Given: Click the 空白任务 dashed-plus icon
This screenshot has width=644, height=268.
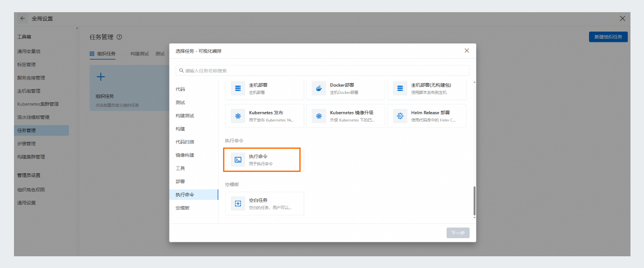Looking at the screenshot, I should [x=238, y=203].
